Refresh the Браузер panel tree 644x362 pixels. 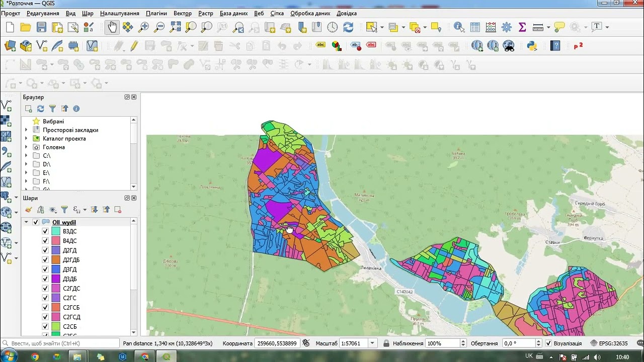point(41,109)
